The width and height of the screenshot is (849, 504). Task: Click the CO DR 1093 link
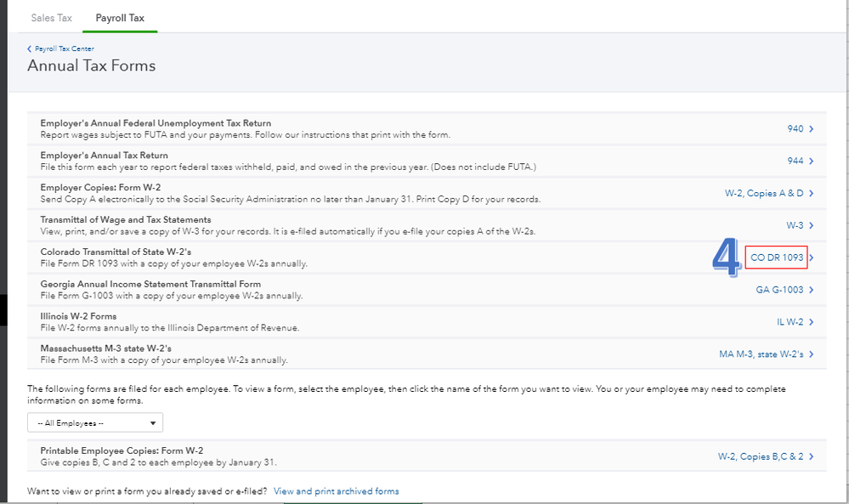(x=777, y=258)
